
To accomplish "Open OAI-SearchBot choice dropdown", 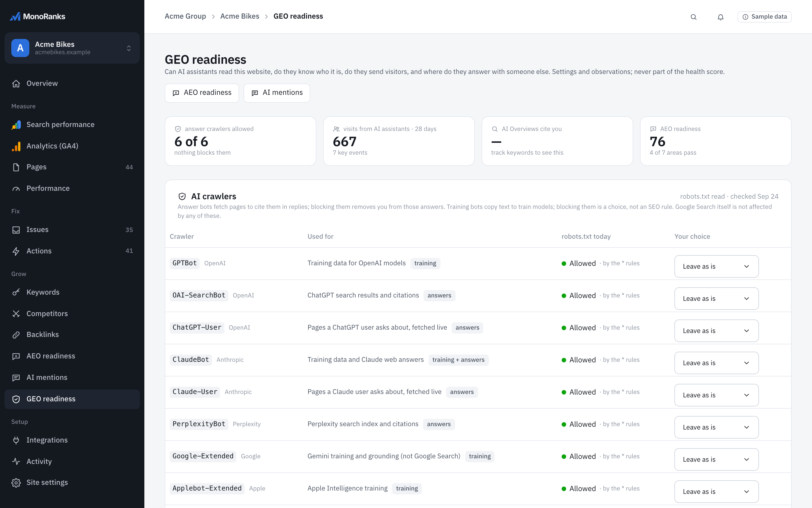I will coord(716,299).
